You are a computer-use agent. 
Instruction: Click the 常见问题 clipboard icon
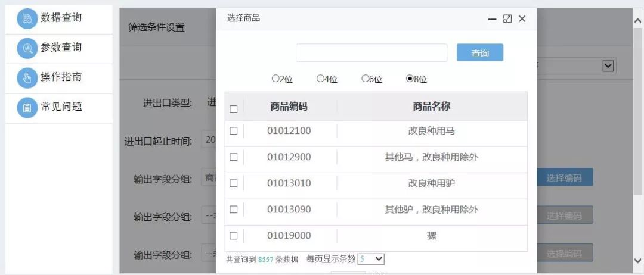tap(27, 108)
